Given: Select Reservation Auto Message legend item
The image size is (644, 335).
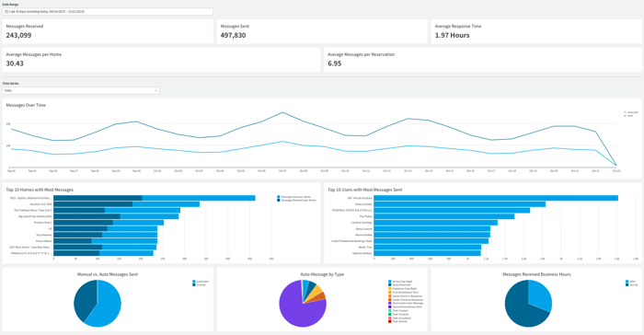Looking at the screenshot, I should coord(406,304).
